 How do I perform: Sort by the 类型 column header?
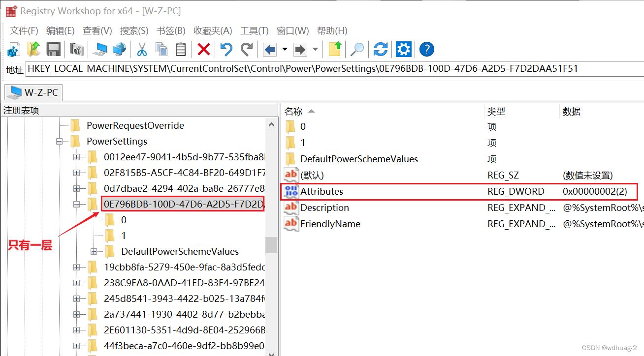click(x=522, y=112)
